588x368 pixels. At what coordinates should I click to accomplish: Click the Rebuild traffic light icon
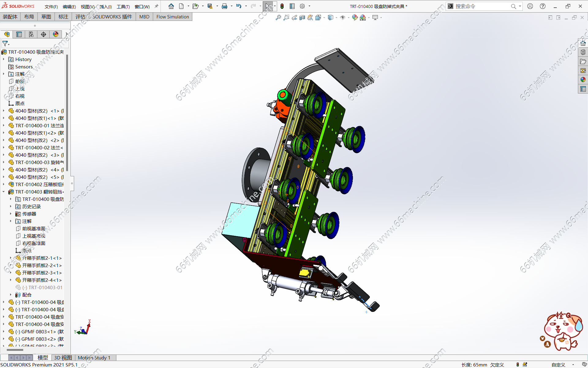282,6
